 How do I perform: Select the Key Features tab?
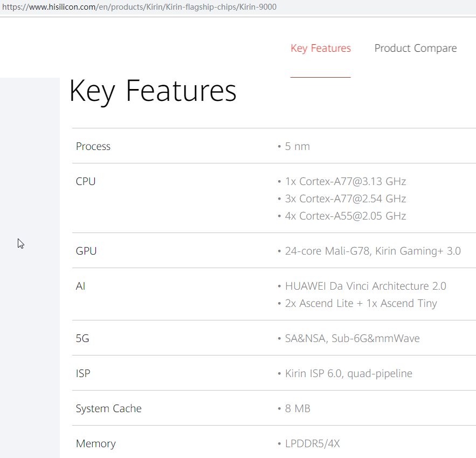[x=321, y=49]
